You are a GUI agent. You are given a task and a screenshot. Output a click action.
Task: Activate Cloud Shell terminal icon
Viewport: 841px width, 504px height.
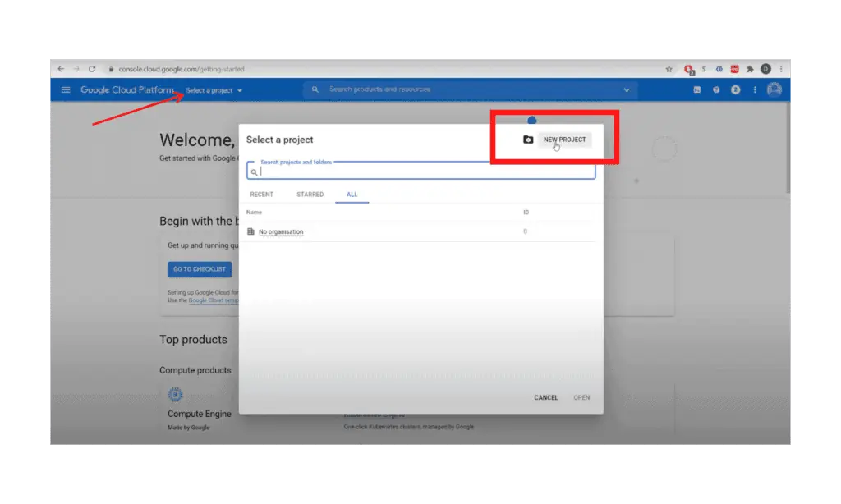[697, 90]
